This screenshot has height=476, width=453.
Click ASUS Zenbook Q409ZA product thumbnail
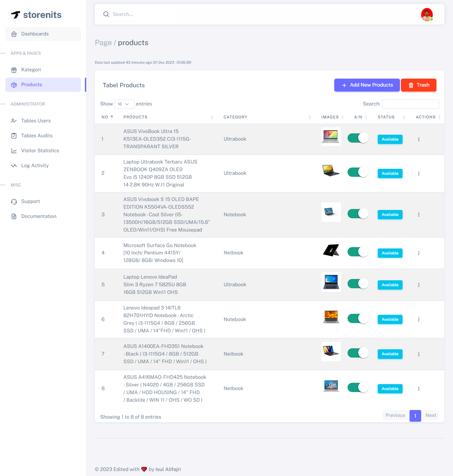tap(331, 171)
